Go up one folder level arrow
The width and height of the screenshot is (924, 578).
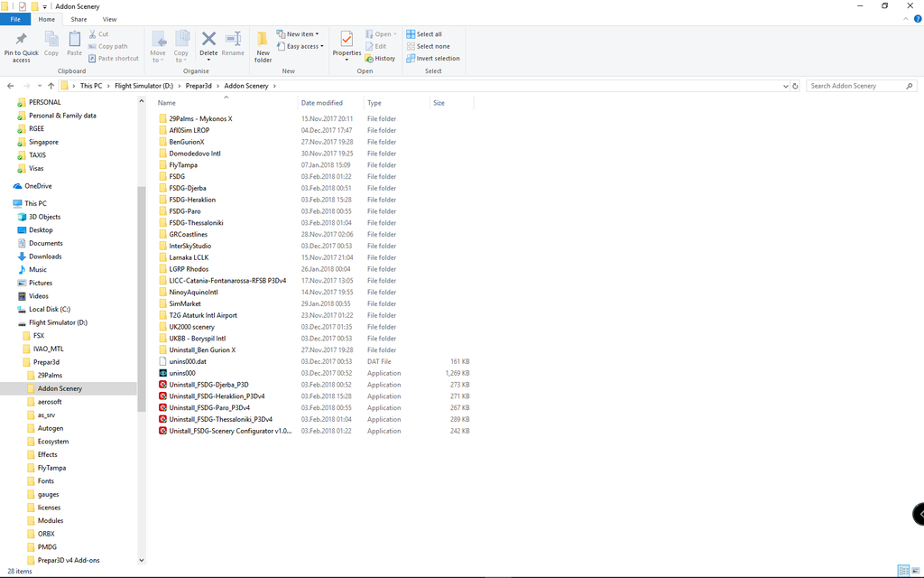pos(51,86)
